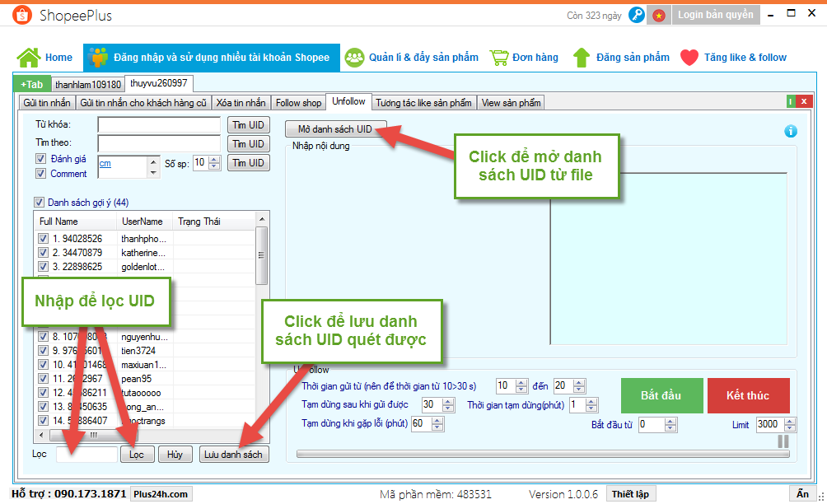This screenshot has height=504, width=827.
Task: Uncheck the Danh sách gợi ý checkbox
Action: coord(39,203)
